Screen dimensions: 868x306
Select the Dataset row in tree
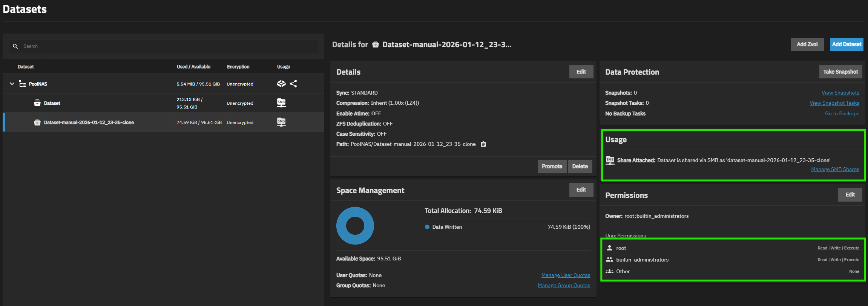pos(52,103)
